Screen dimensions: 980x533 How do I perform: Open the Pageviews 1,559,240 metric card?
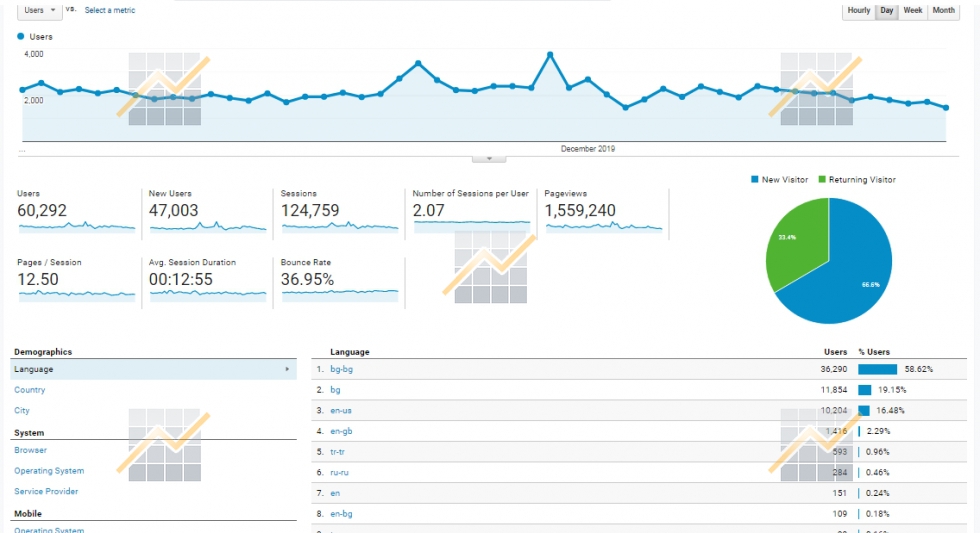[x=603, y=212]
